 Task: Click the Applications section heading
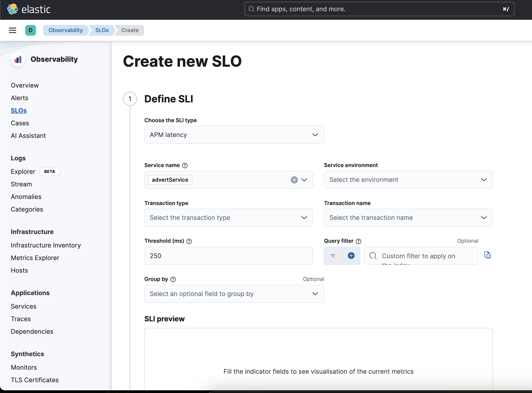tap(30, 293)
